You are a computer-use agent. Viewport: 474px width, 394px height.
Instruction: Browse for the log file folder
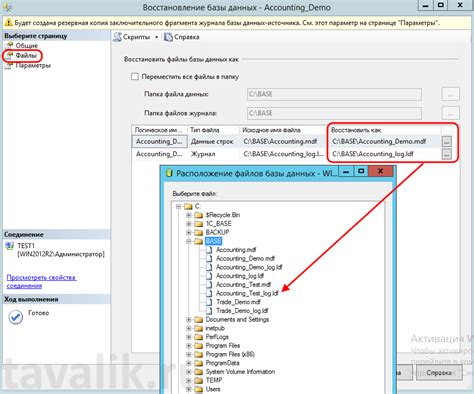(450, 113)
